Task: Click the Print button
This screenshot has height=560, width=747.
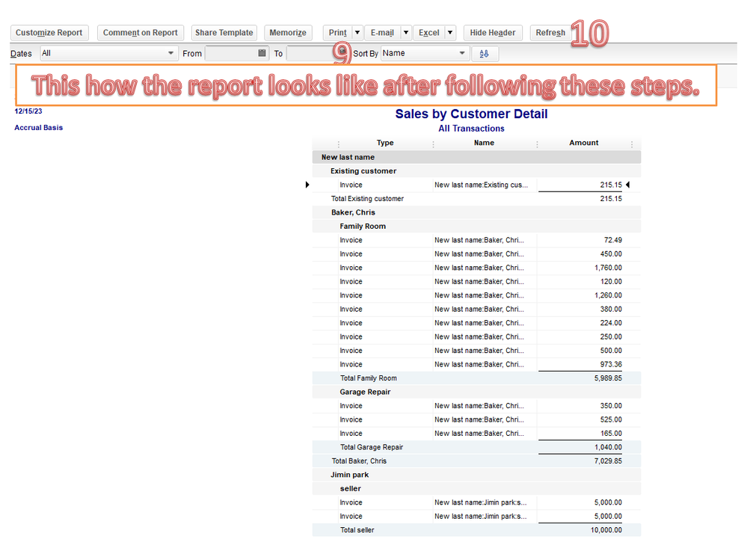Action: pos(337,33)
